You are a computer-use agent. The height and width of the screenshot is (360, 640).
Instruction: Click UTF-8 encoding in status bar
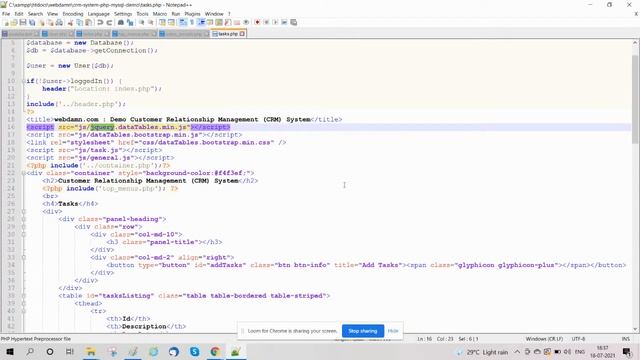click(x=578, y=339)
